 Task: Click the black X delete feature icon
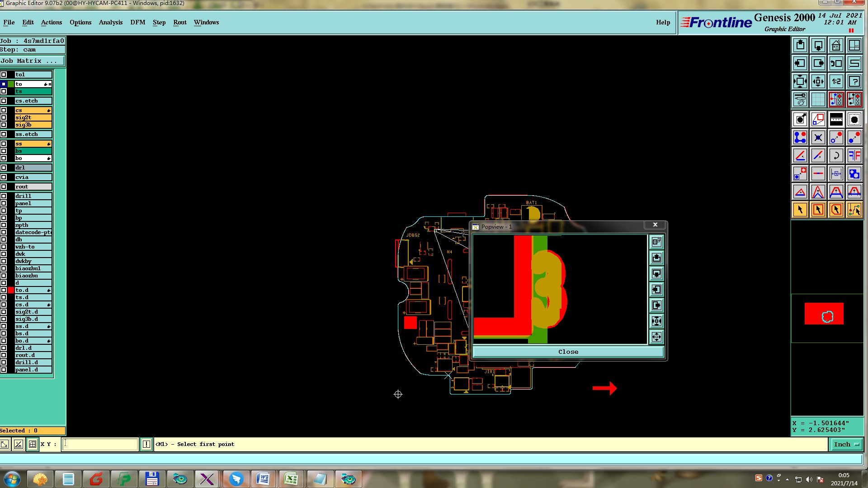coord(818,137)
